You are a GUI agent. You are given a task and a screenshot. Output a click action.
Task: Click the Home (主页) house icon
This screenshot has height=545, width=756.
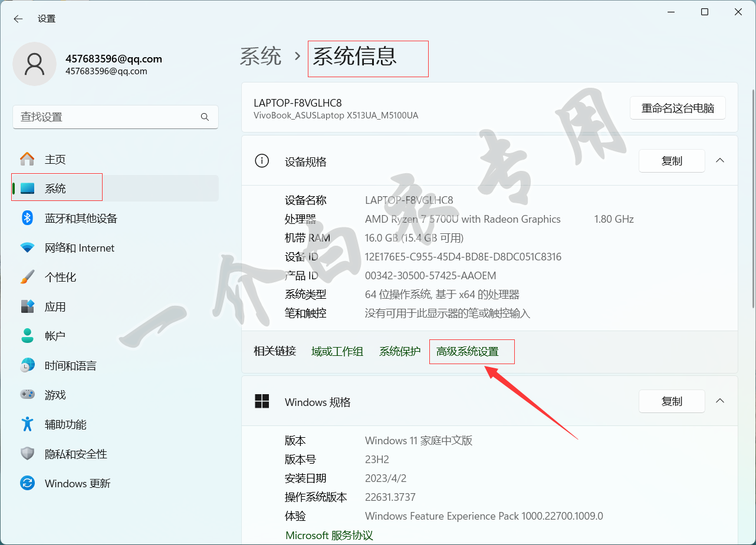(x=27, y=159)
